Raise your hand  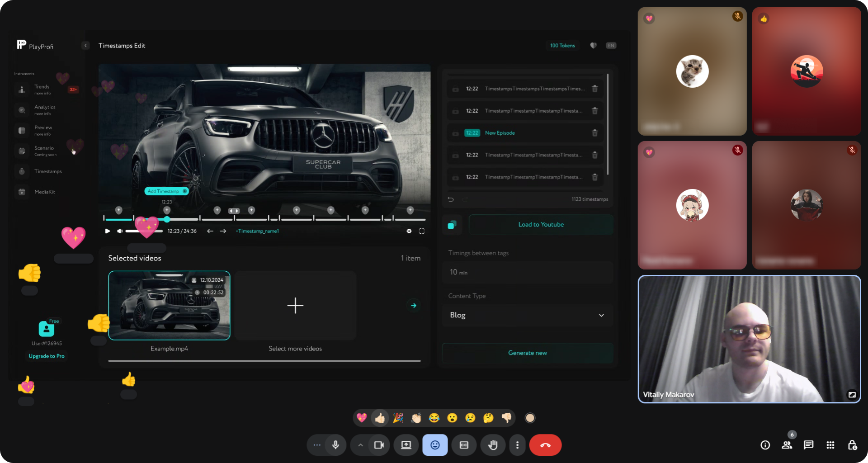click(x=493, y=445)
